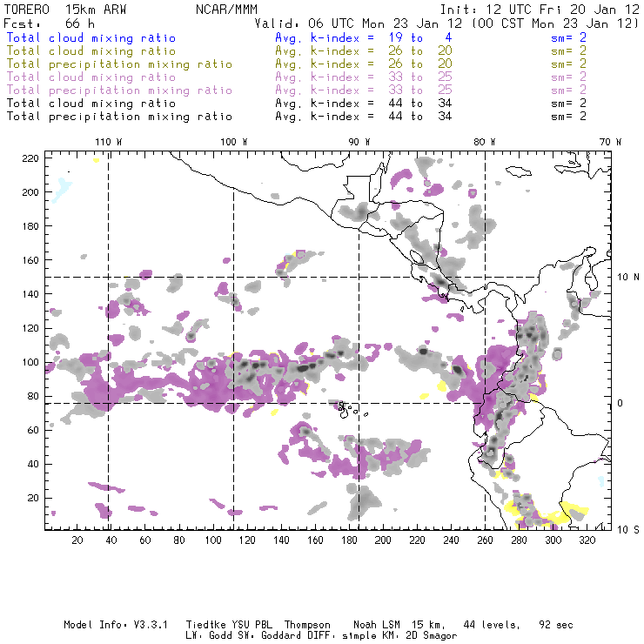Click the '70 W' longitude label
644x644 pixels.
(x=610, y=142)
